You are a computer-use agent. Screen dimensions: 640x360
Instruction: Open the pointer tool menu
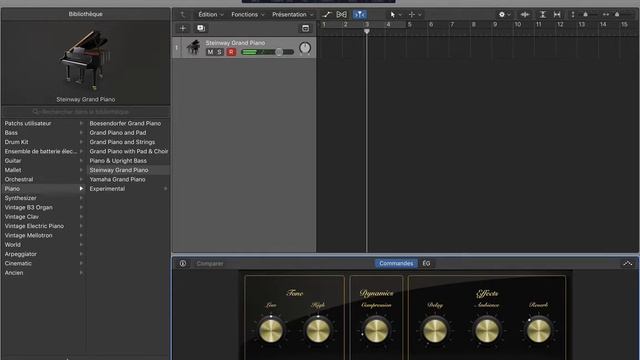point(395,15)
